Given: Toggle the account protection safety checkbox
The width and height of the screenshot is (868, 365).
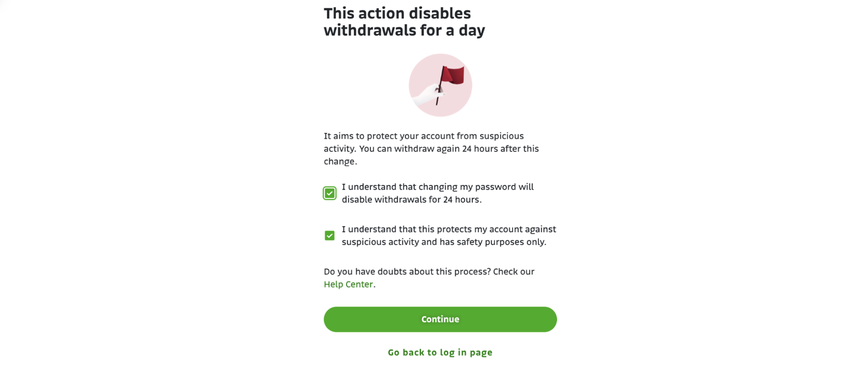Looking at the screenshot, I should coord(330,236).
